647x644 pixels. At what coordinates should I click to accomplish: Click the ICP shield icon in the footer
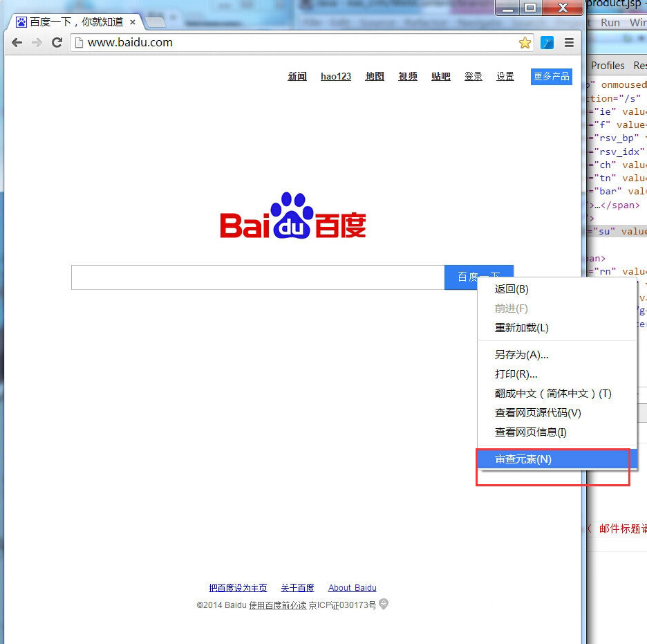(384, 604)
